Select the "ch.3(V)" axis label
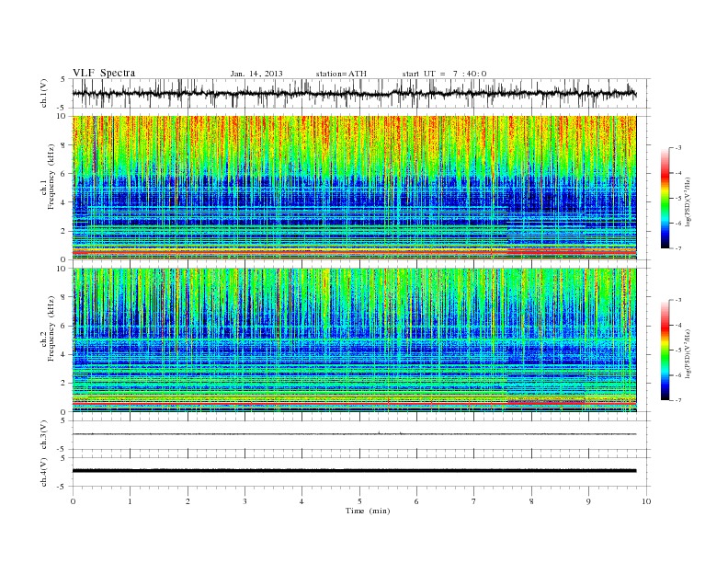The height and width of the screenshot is (563, 728). [44, 435]
